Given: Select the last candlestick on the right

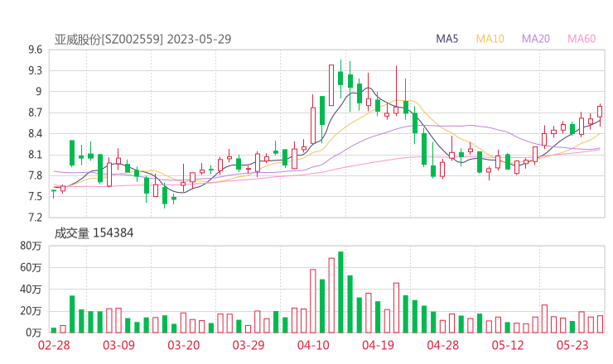Looking at the screenshot, I should click(600, 115).
